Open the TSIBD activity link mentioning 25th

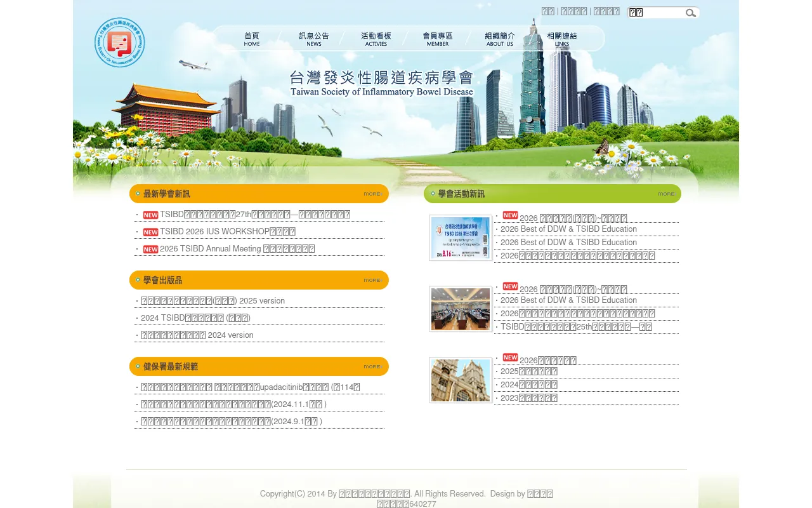click(576, 327)
